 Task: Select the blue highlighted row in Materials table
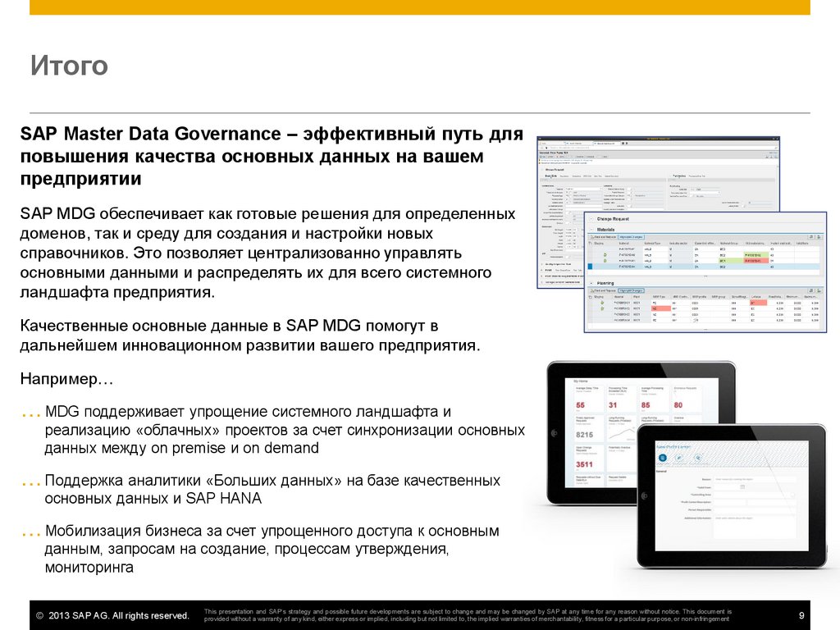pyautogui.click(x=705, y=267)
